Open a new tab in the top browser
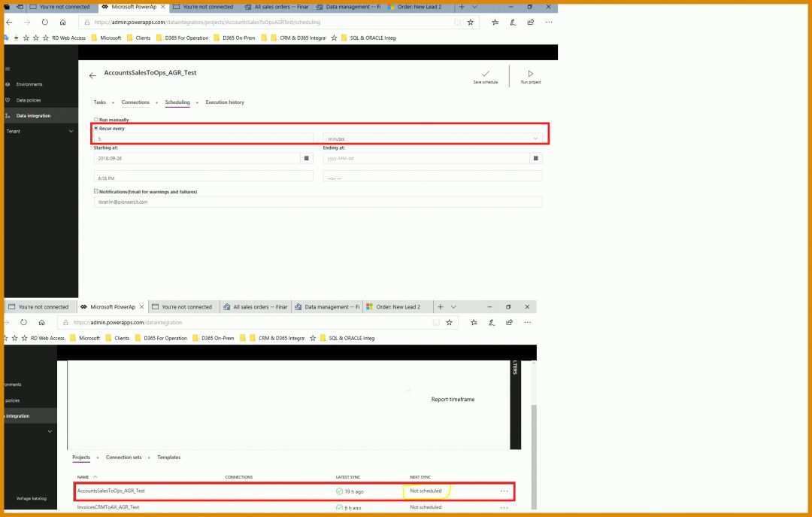 coord(462,7)
